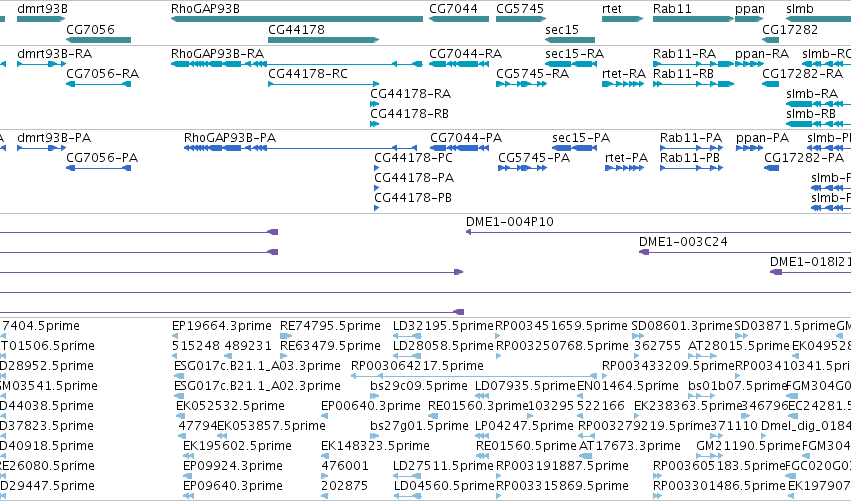Select the CG5745 gene label

point(520,9)
